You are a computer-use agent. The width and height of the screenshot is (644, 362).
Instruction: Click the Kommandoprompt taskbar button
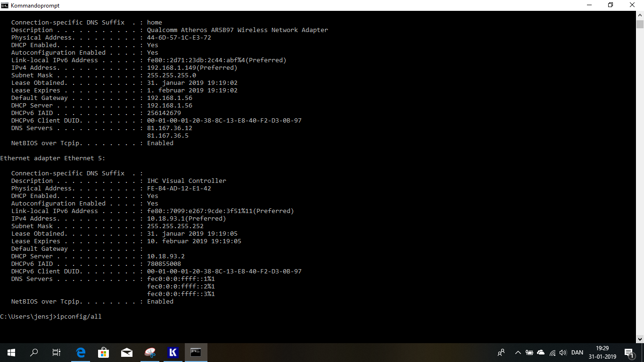click(196, 353)
